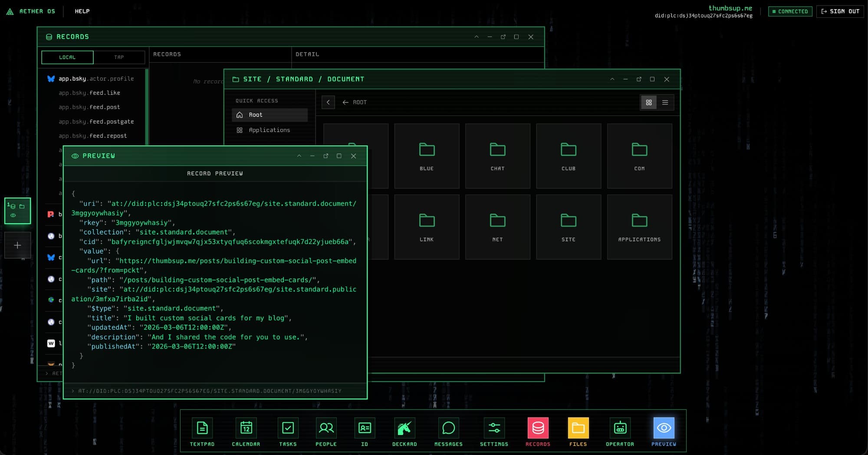Open the Help menu

(82, 11)
